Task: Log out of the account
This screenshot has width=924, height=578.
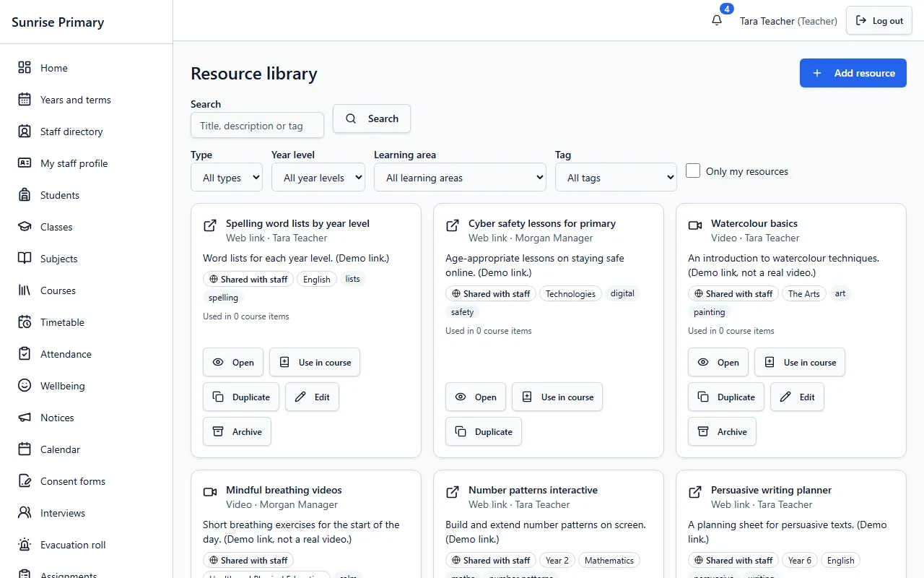Action: [x=879, y=21]
